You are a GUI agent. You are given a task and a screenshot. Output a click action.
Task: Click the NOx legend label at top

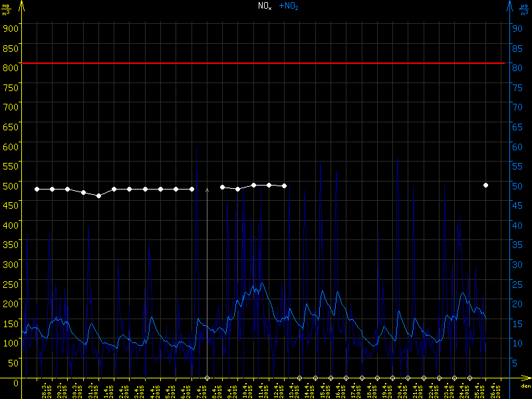tap(265, 6)
